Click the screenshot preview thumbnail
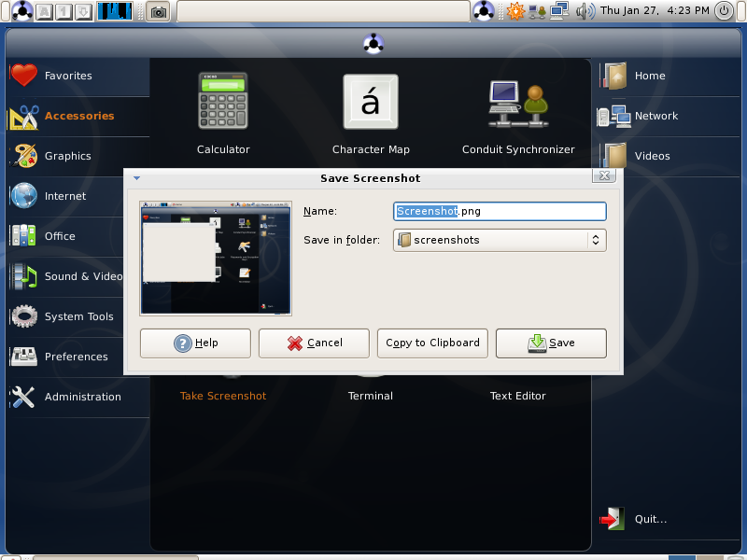This screenshot has height=560, width=747. pyautogui.click(x=216, y=259)
